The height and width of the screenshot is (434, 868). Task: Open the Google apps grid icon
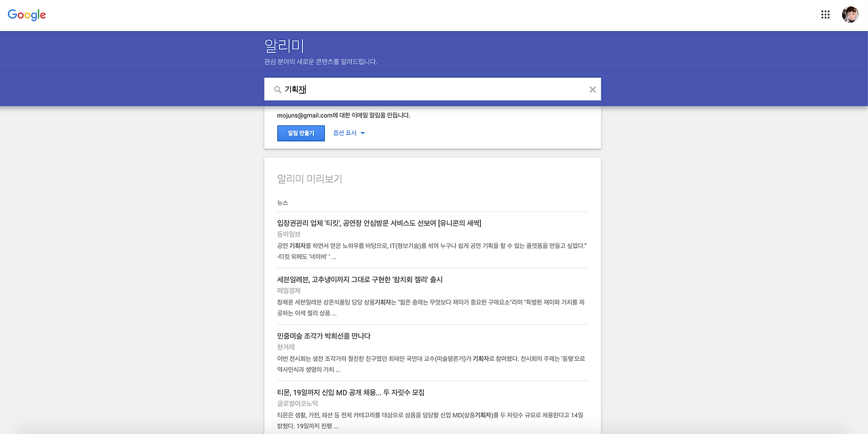click(x=825, y=14)
